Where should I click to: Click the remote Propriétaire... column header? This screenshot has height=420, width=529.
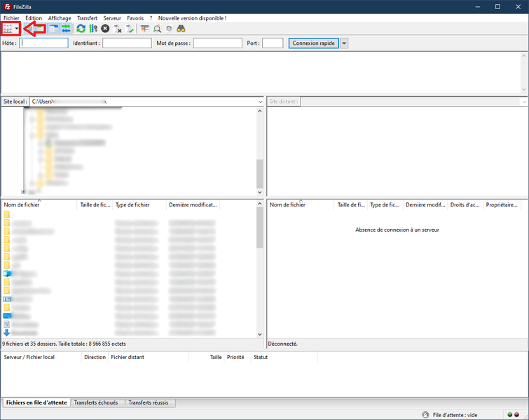pyautogui.click(x=502, y=204)
